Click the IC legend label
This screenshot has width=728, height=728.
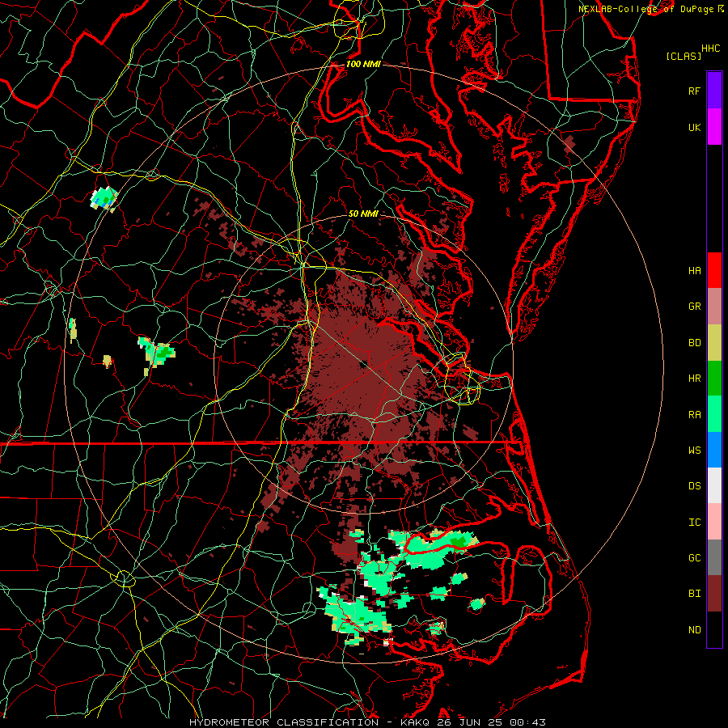(694, 523)
